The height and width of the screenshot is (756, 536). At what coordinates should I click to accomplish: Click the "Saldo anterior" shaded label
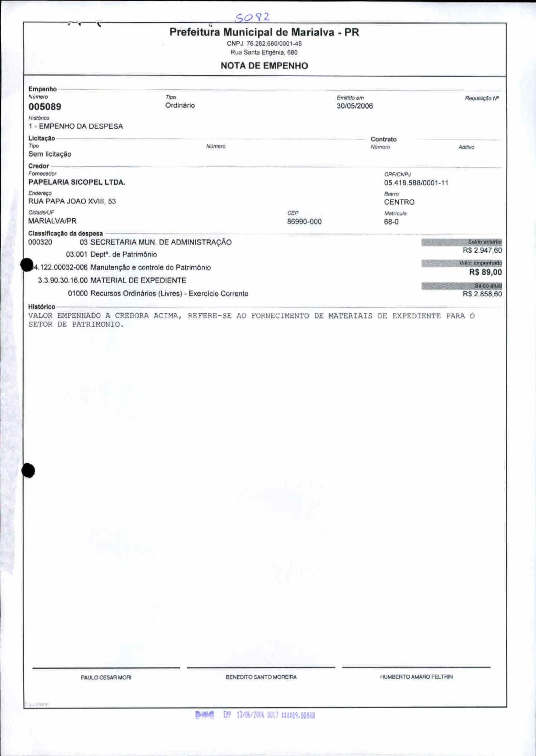(462, 242)
